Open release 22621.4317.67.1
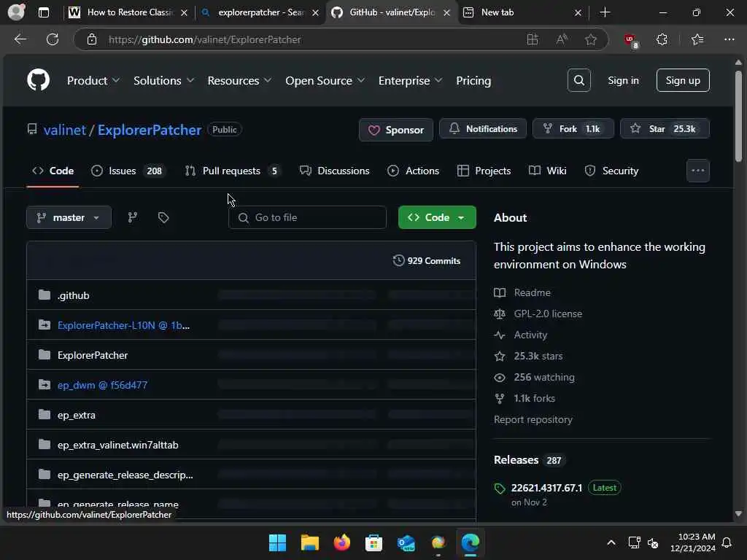This screenshot has height=560, width=747. (546, 488)
